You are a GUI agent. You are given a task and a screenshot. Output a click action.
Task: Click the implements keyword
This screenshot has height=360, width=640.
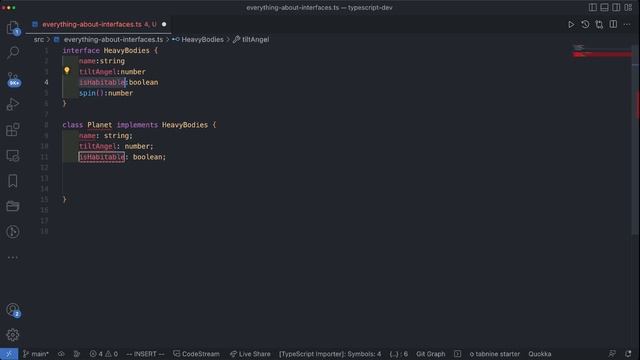tap(137, 125)
